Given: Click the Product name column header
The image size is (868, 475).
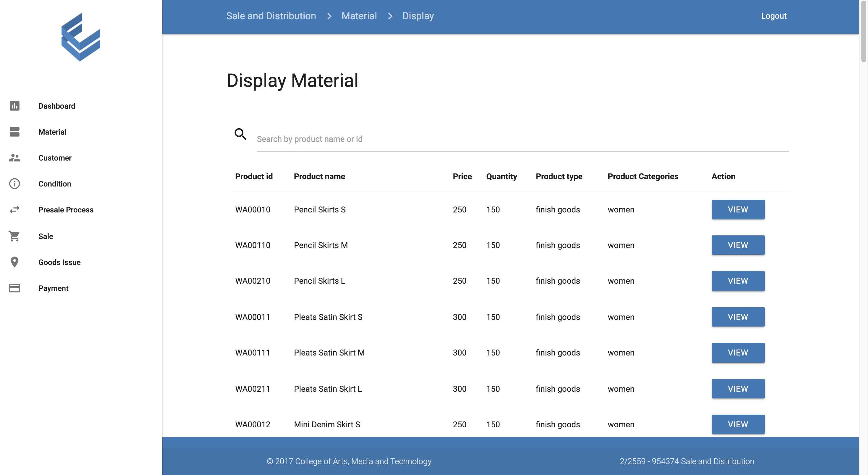Looking at the screenshot, I should 319,176.
